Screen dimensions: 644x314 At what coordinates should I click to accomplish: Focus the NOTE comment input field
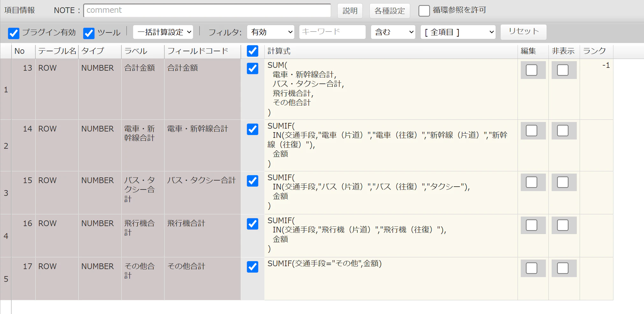tap(207, 11)
